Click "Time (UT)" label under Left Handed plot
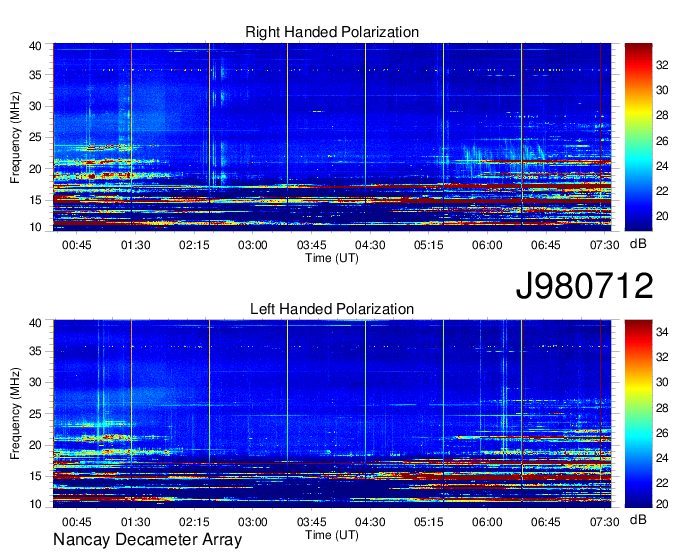This screenshot has height=552, width=680. point(332,535)
